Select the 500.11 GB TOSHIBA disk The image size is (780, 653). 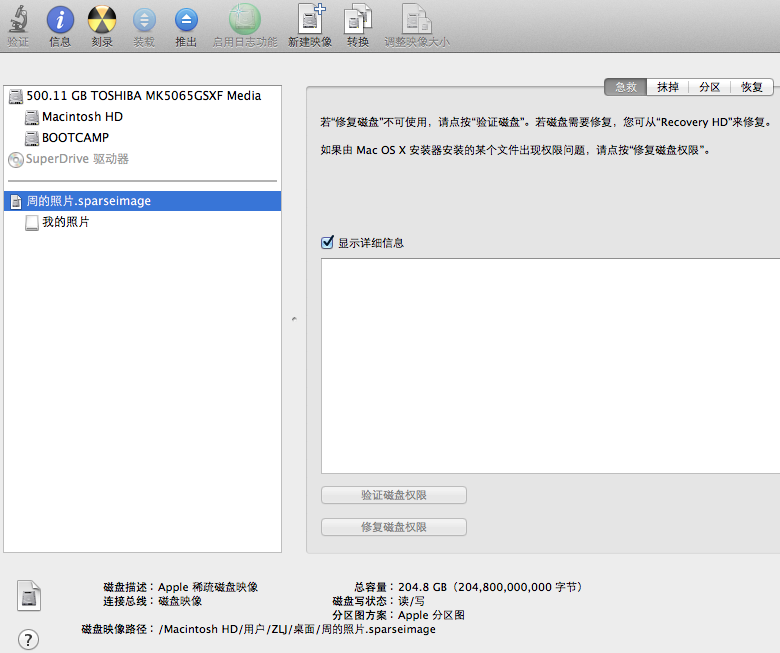click(x=143, y=96)
